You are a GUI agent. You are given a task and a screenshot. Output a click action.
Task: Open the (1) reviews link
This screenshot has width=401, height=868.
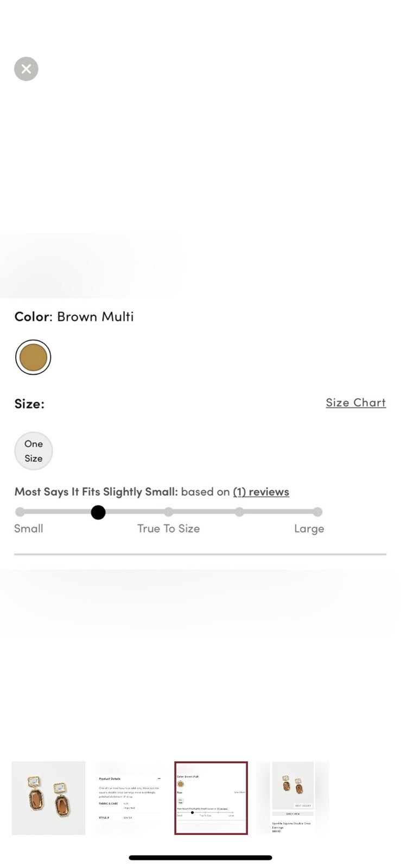261,492
